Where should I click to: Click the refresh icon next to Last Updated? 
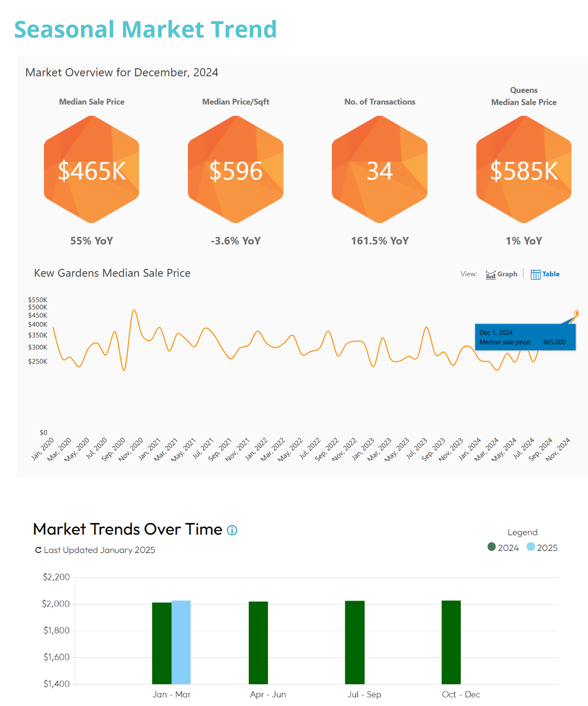coord(38,550)
